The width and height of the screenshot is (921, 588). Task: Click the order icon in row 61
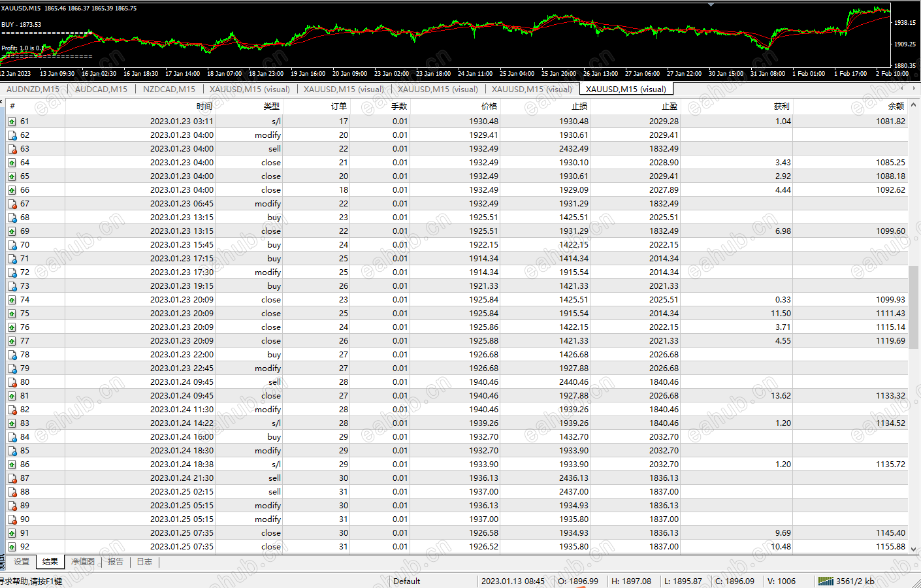(x=12, y=122)
